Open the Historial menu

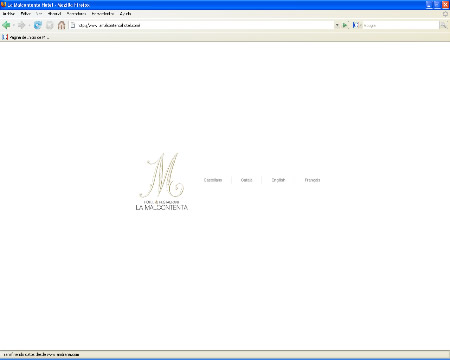(54, 14)
